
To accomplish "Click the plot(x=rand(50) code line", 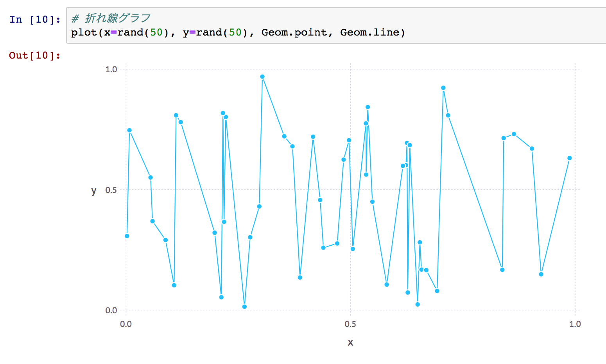I will [238, 32].
